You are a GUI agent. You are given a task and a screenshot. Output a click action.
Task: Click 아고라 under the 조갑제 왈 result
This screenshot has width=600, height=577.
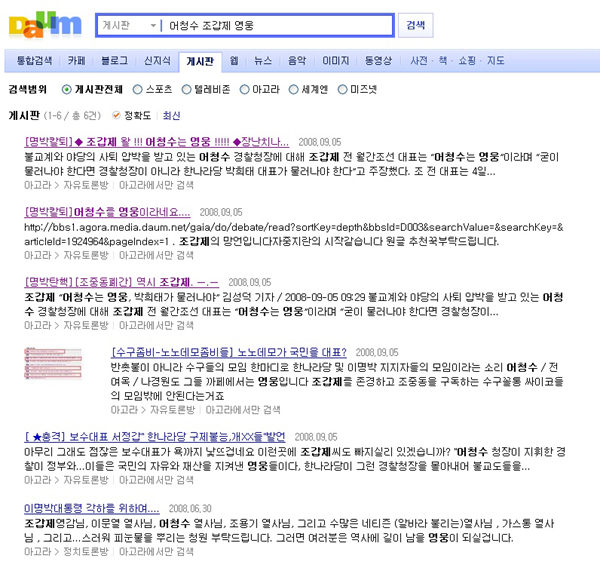coord(38,185)
